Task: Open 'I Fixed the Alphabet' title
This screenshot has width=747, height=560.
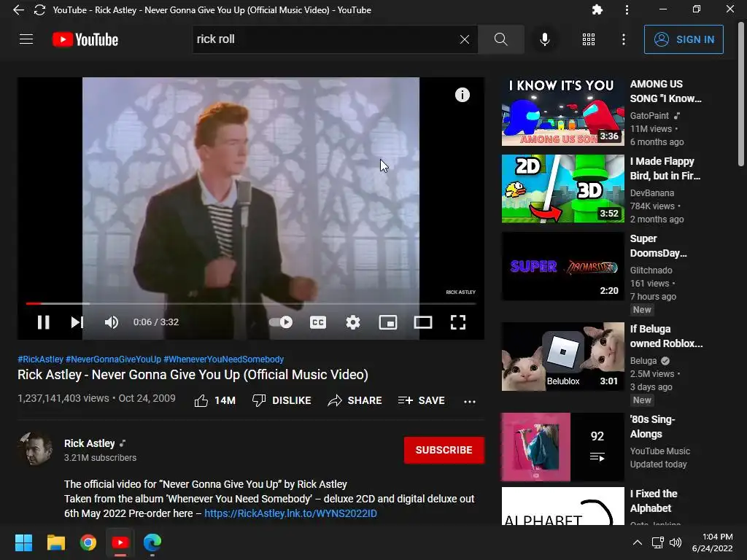Action: tap(654, 501)
